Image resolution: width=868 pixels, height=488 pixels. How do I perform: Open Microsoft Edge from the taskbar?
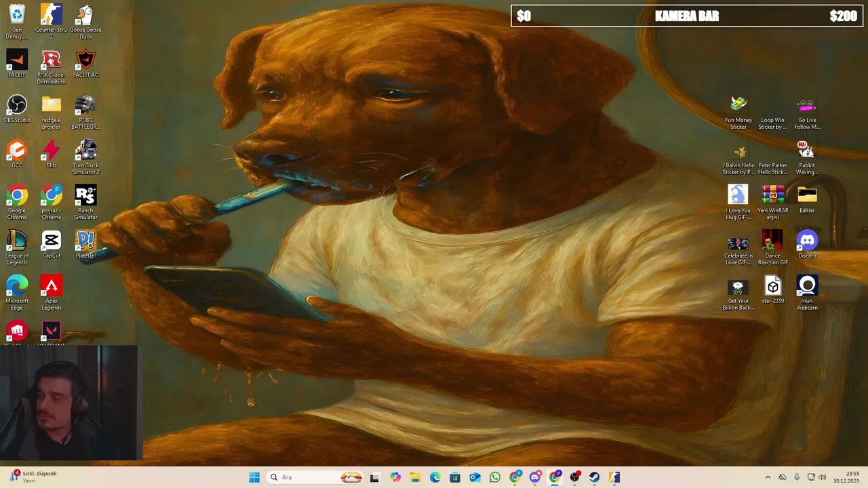click(435, 477)
